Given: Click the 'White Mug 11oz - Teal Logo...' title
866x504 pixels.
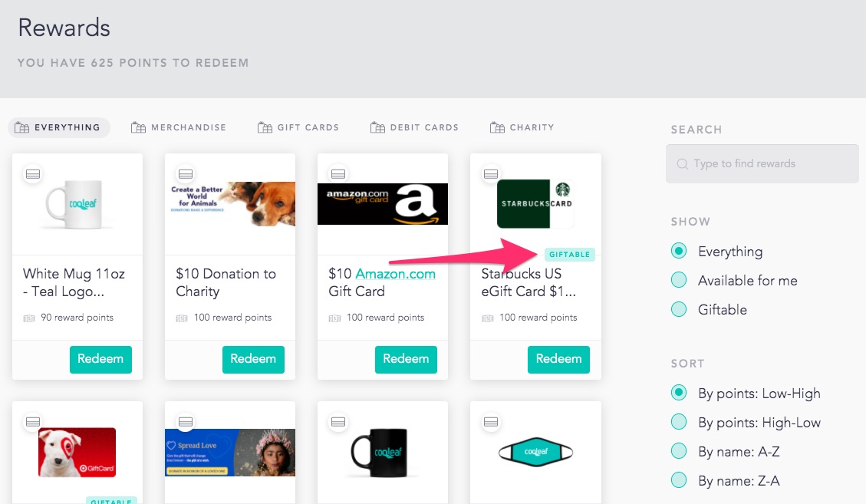Looking at the screenshot, I should pyautogui.click(x=74, y=282).
